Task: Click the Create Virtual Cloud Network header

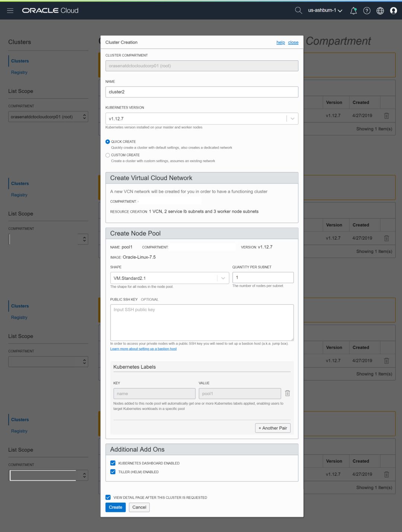Action: 202,178
